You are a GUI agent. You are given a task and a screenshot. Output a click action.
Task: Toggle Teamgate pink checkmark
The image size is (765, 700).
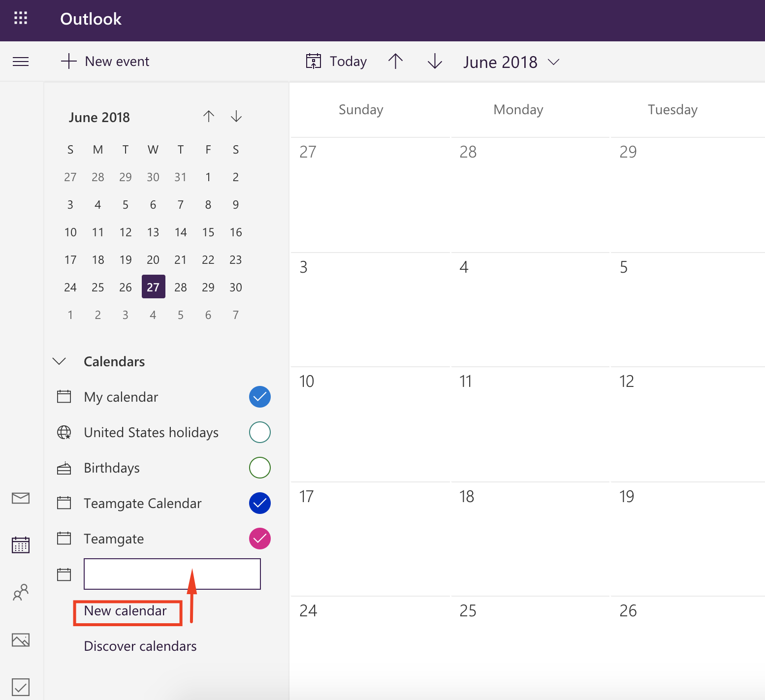pyautogui.click(x=260, y=539)
